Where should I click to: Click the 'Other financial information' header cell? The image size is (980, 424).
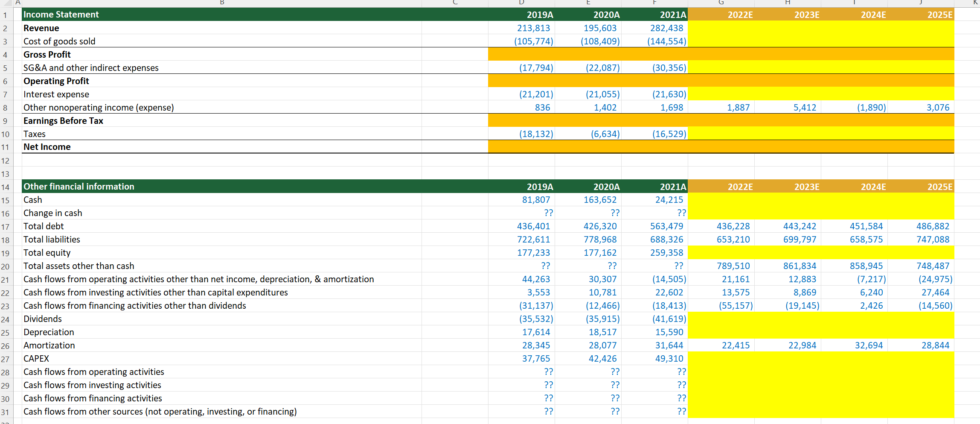coord(79,187)
